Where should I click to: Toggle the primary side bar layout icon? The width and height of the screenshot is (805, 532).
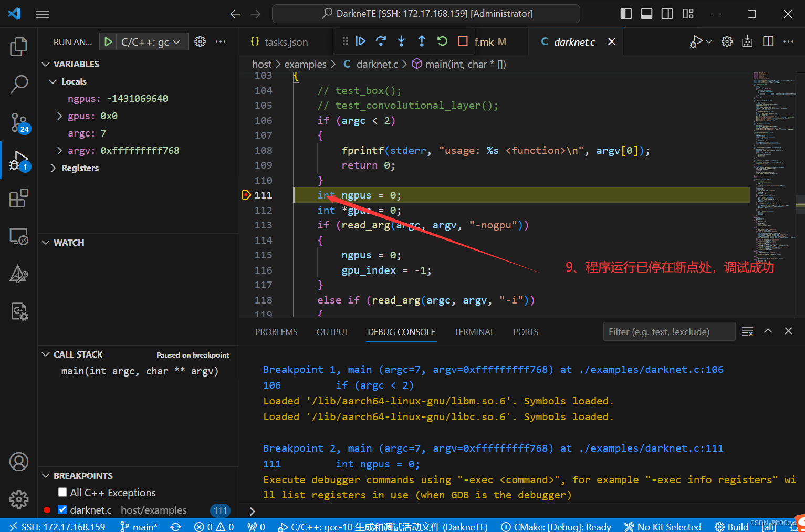[626, 14]
